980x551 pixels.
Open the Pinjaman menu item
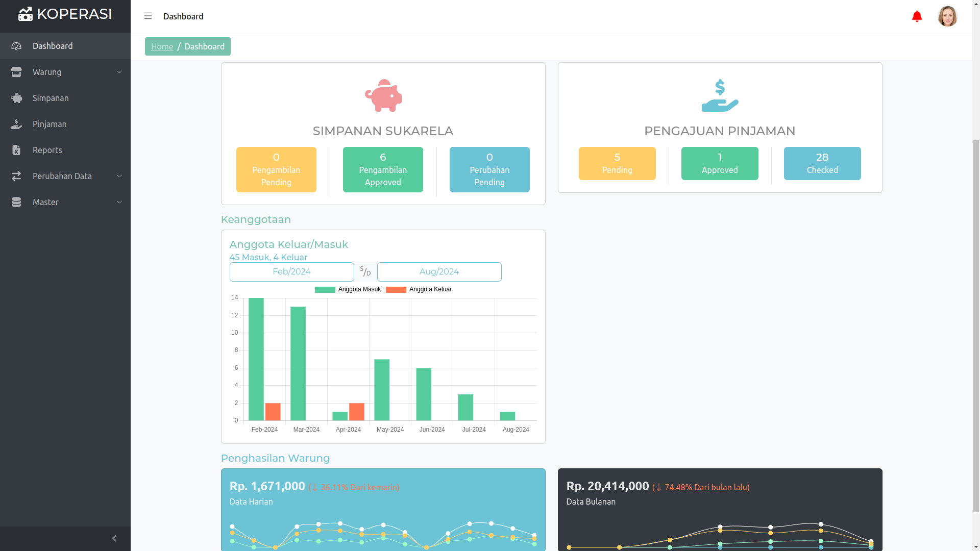[50, 124]
